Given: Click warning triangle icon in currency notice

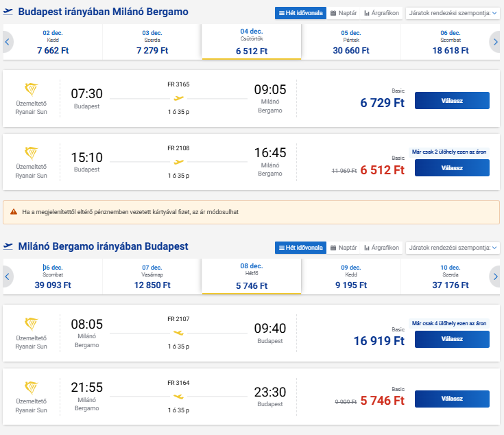Looking at the screenshot, I should point(13,212).
